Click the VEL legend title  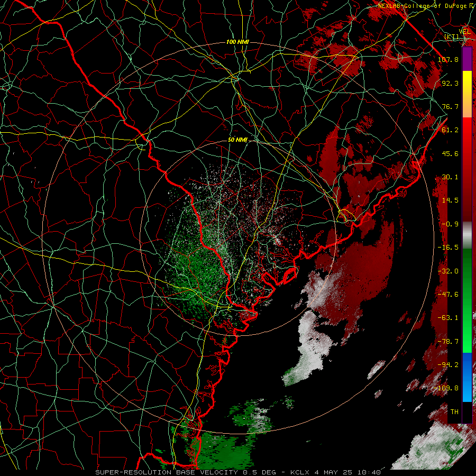click(464, 32)
